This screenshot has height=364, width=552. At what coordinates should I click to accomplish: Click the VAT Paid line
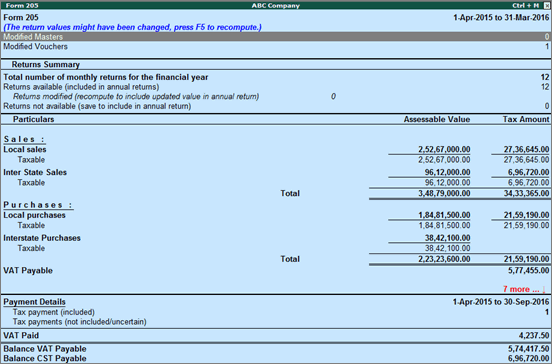(x=276, y=335)
